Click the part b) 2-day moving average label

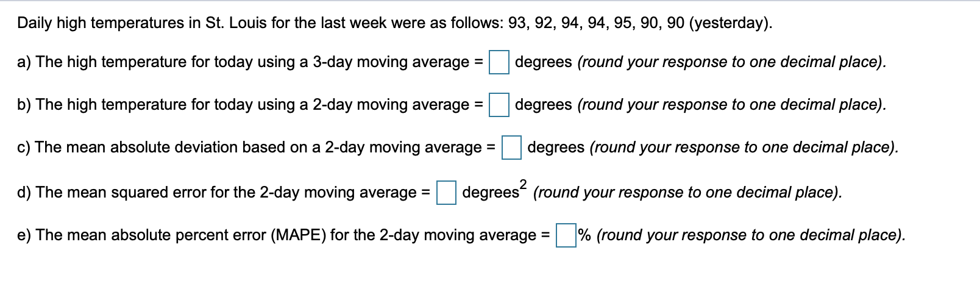click(x=250, y=105)
